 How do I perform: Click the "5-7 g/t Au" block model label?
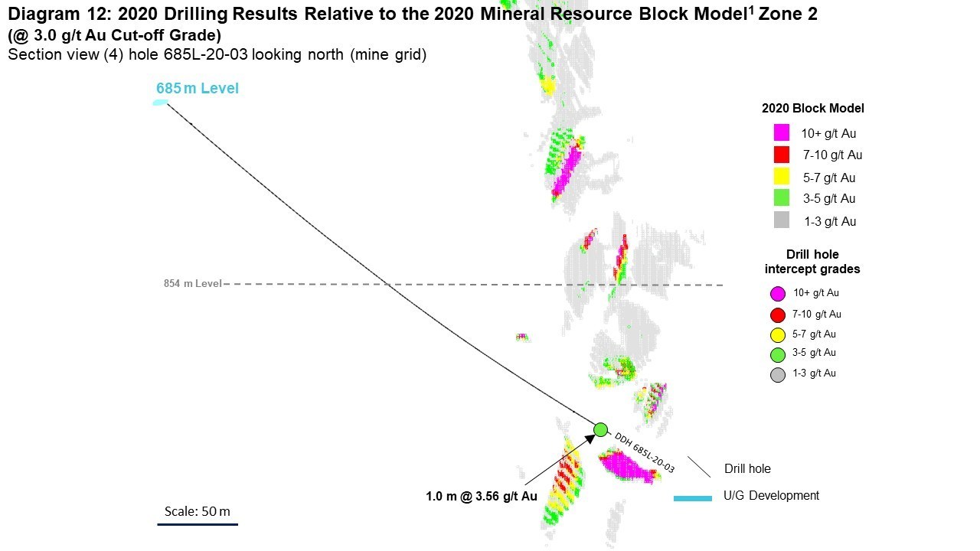(x=828, y=178)
